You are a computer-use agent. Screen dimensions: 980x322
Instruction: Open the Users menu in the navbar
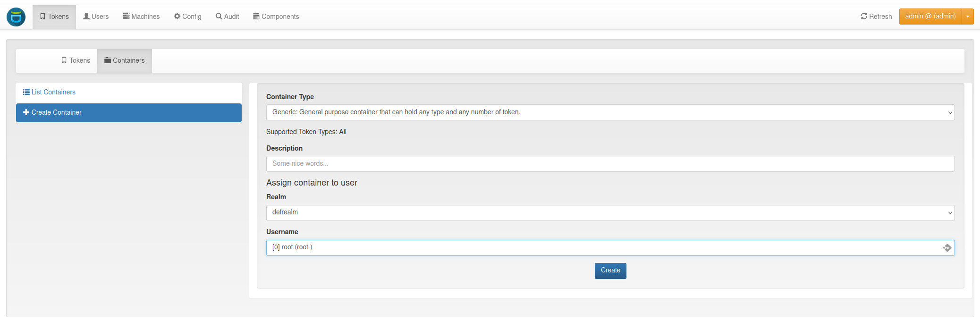tap(96, 17)
